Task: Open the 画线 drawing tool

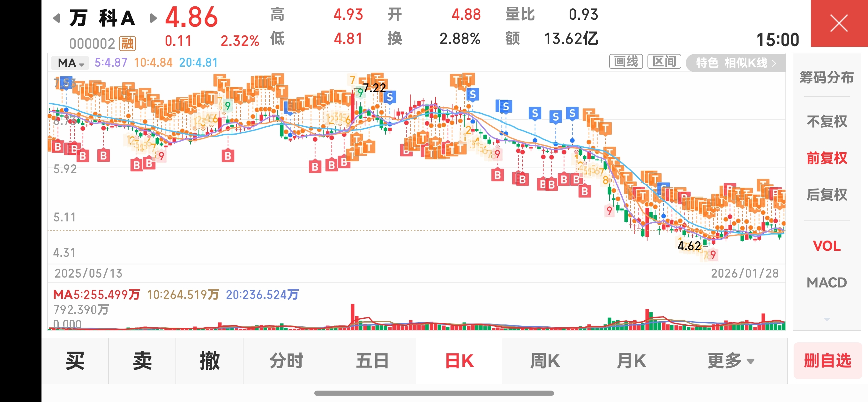Action: tap(626, 62)
